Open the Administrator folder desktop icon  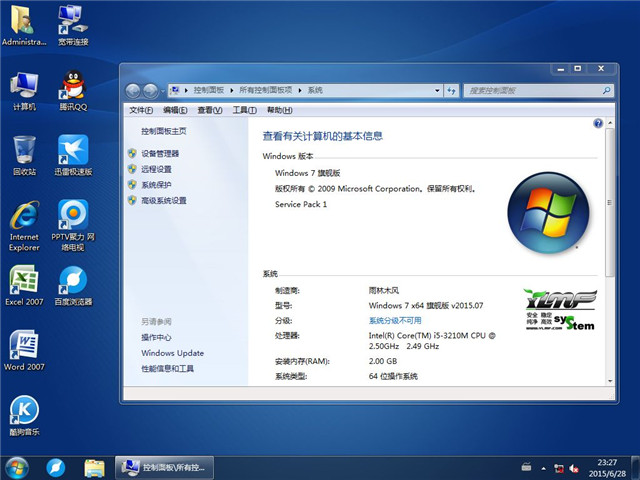(24, 24)
